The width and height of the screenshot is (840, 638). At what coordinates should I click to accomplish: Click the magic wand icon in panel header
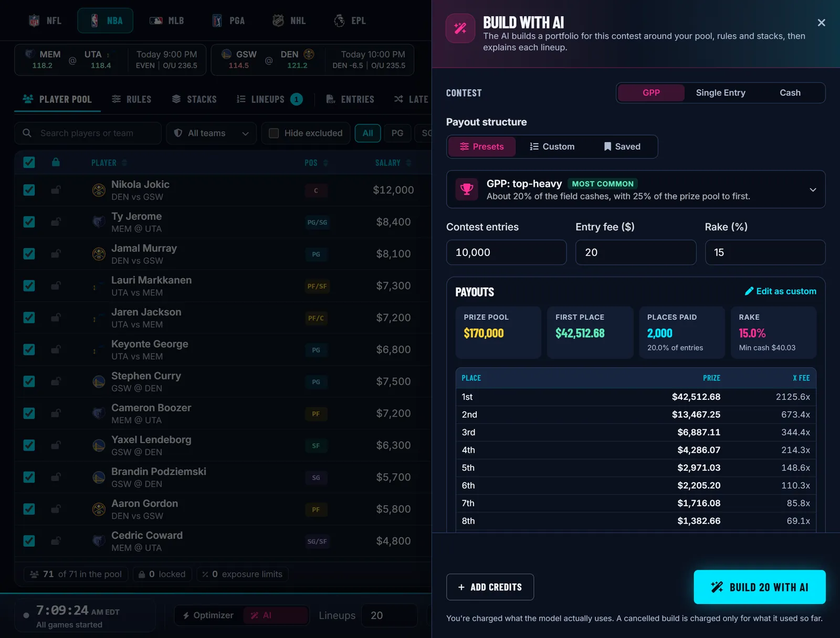(x=460, y=28)
